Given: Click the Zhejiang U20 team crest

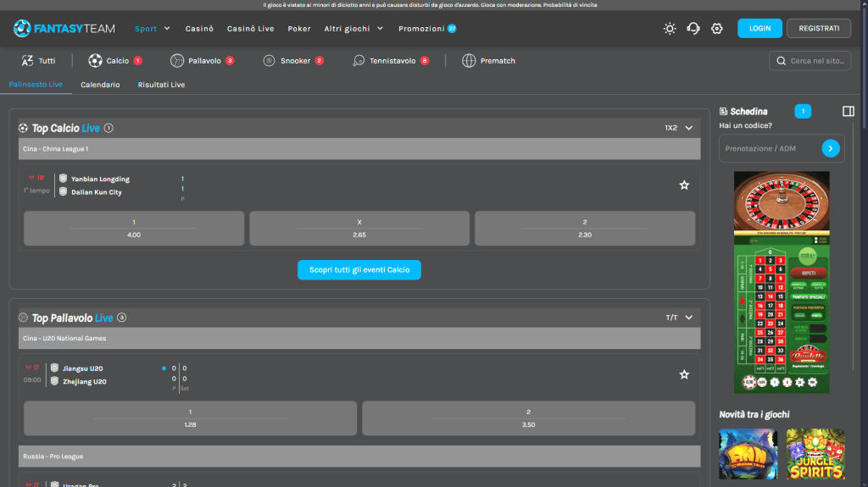Looking at the screenshot, I should pyautogui.click(x=54, y=381).
